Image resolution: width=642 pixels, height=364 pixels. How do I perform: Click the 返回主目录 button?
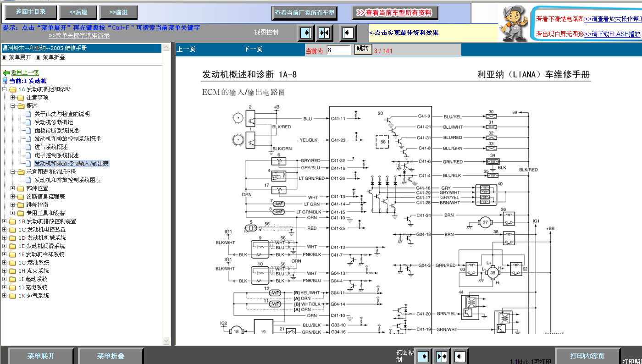(x=31, y=12)
